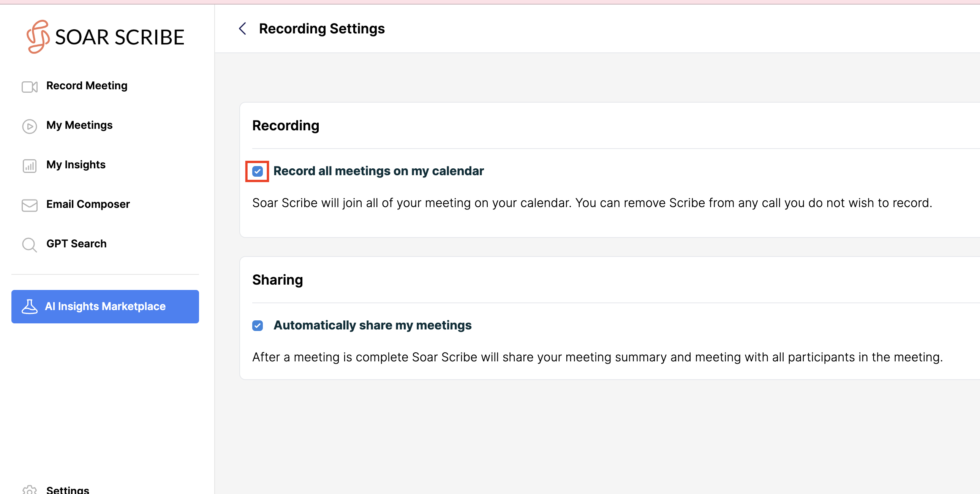Click the GPT Search magnifier icon
This screenshot has height=494, width=980.
click(29, 244)
